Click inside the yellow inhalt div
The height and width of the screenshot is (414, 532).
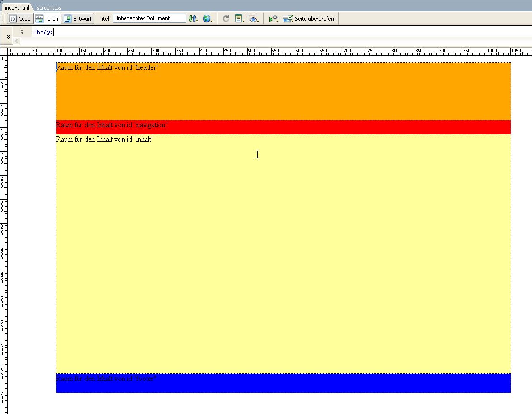point(283,254)
